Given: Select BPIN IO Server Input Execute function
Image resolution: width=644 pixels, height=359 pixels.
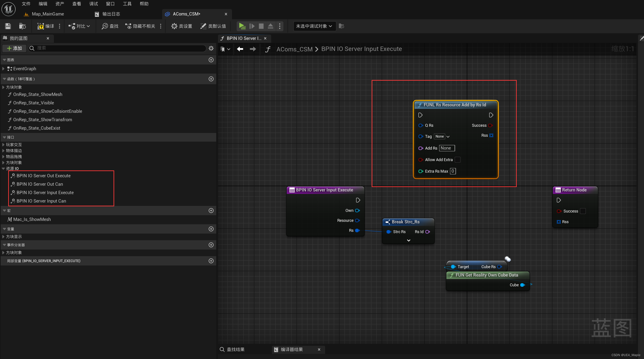Looking at the screenshot, I should (45, 192).
